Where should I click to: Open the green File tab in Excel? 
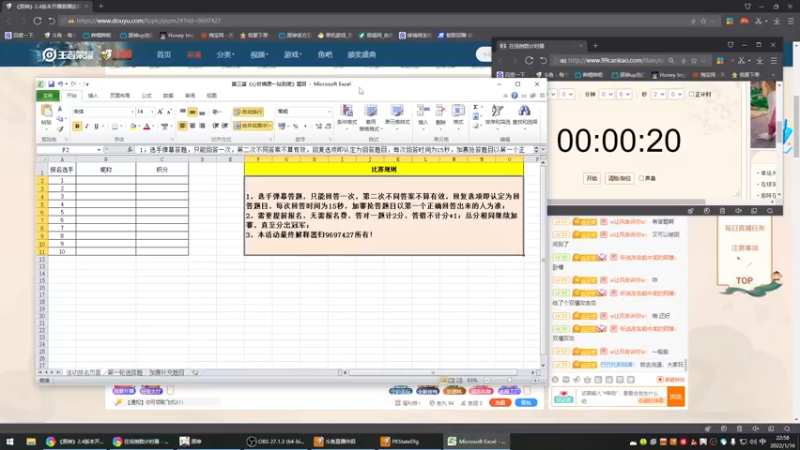(x=48, y=95)
